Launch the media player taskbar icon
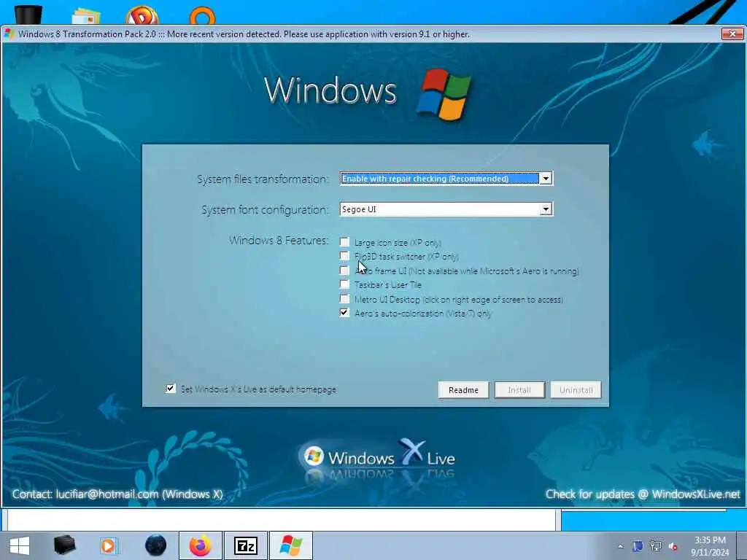Viewport: 747px width, 560px height. 109,545
